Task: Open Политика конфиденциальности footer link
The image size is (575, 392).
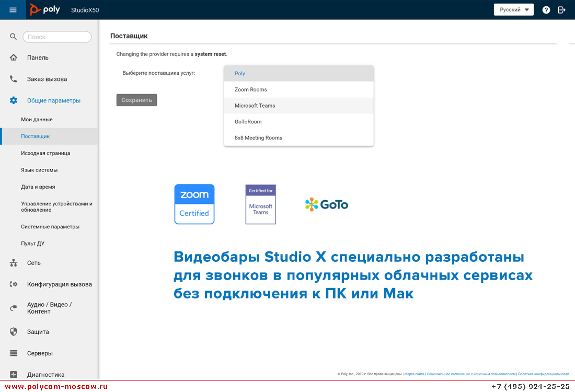Action: click(543, 374)
